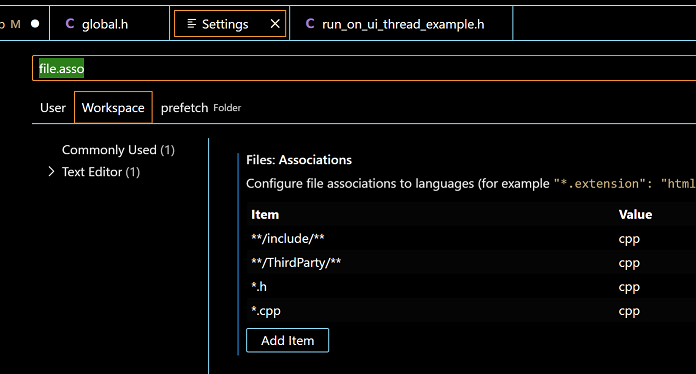Open the prefetch Folder settings scope
The width and height of the screenshot is (696, 374).
click(x=201, y=108)
